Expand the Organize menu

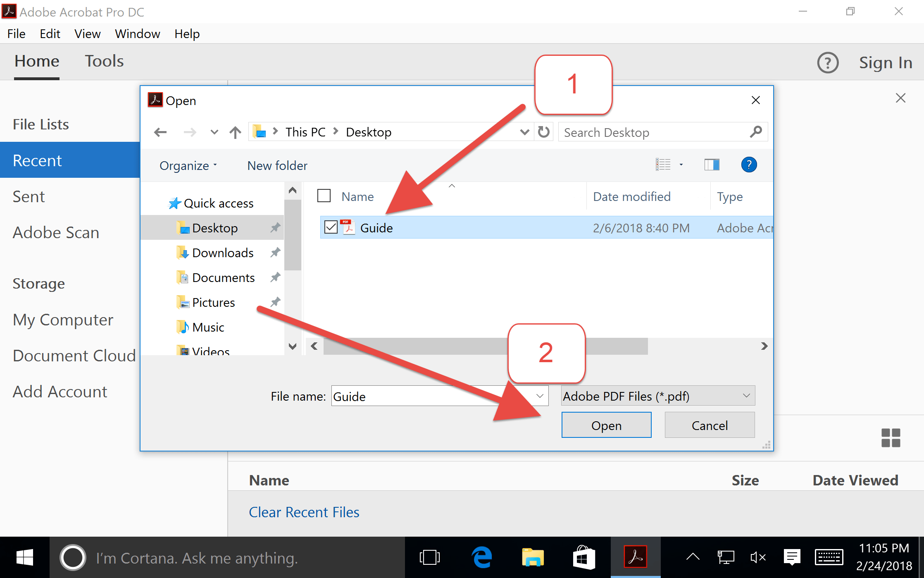[x=188, y=166]
